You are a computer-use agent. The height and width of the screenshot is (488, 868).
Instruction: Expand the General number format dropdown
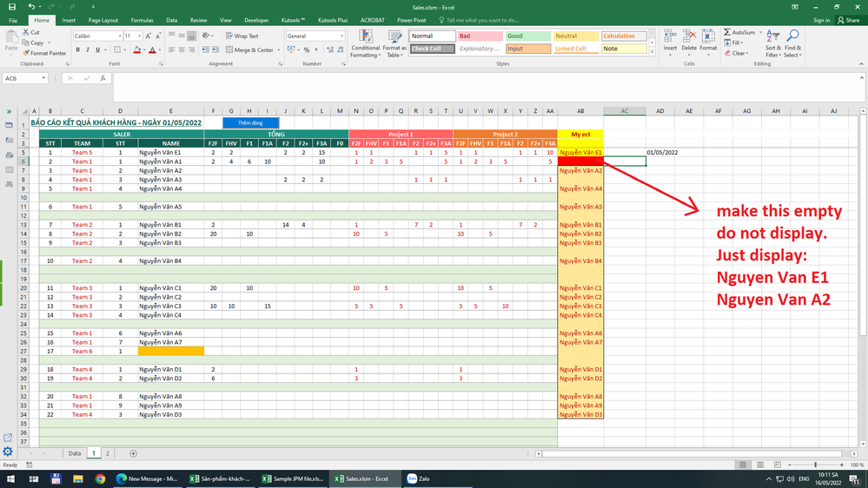click(341, 36)
